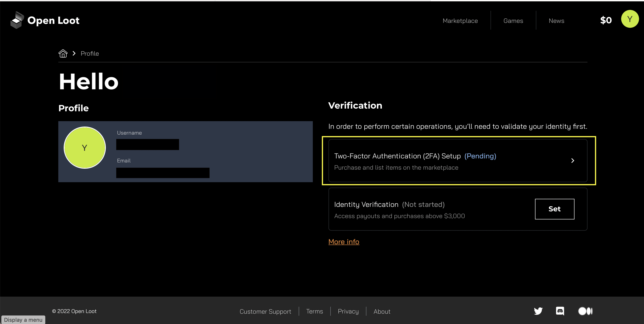The image size is (644, 324).
Task: Open the Customer Support link
Action: click(265, 311)
